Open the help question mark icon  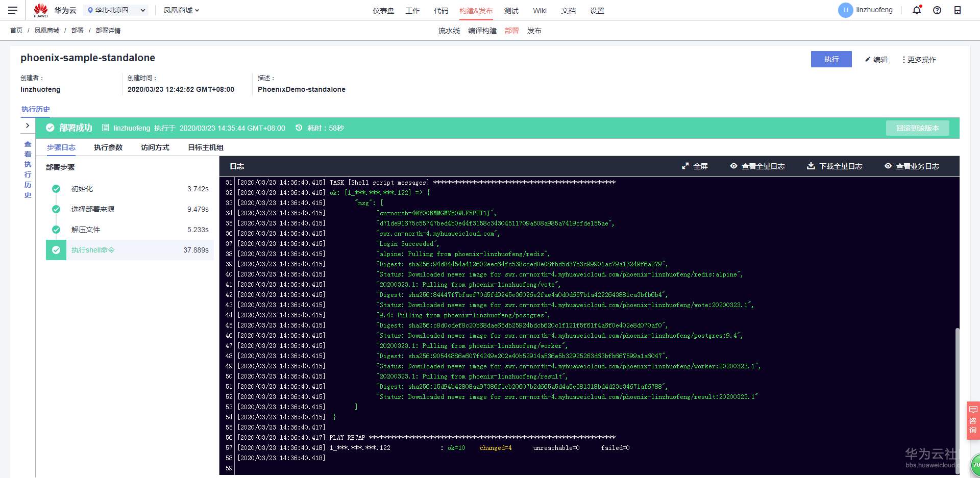[937, 10]
